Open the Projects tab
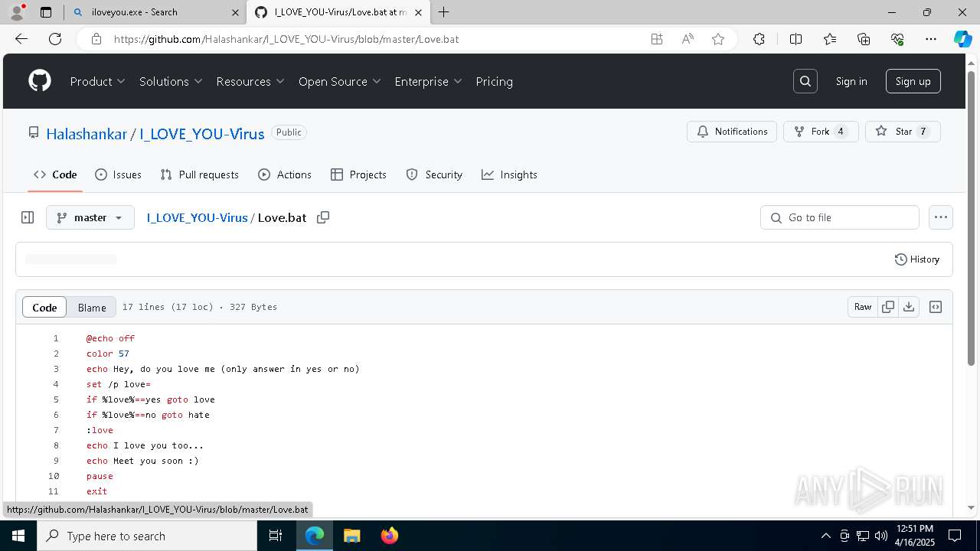 coord(358,174)
